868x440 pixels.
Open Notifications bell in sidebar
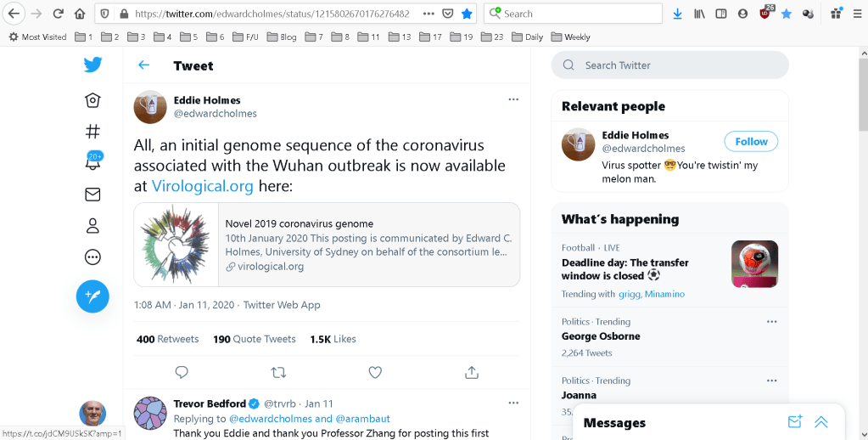click(x=92, y=161)
